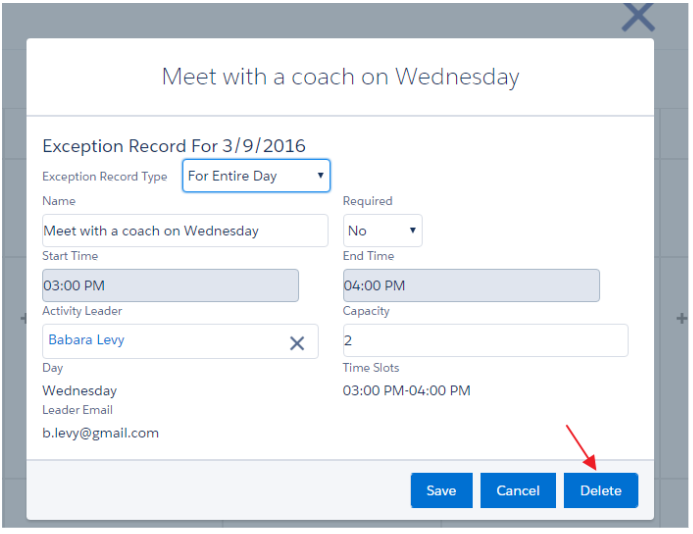Clear Babara Levy from Activity Leader
Viewport: 693px width, 534px height.
pos(297,343)
